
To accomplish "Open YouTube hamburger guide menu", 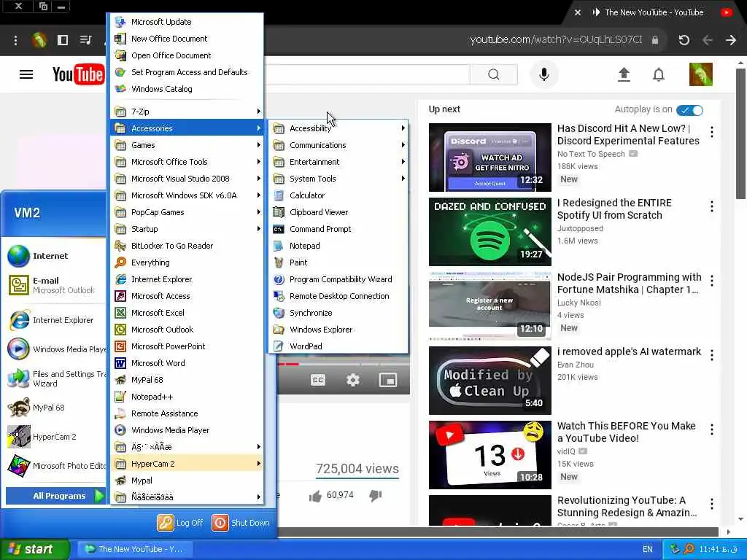I will 26,74.
